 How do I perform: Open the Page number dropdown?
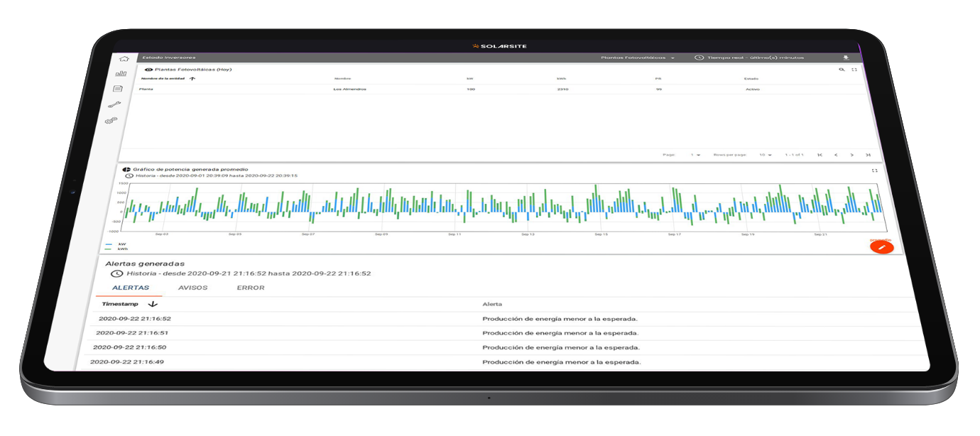coord(695,154)
